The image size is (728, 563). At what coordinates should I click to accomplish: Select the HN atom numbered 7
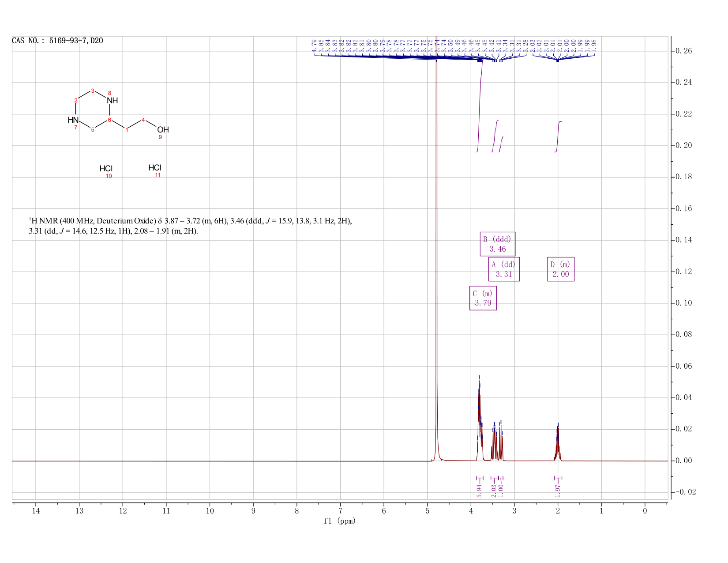(x=73, y=120)
